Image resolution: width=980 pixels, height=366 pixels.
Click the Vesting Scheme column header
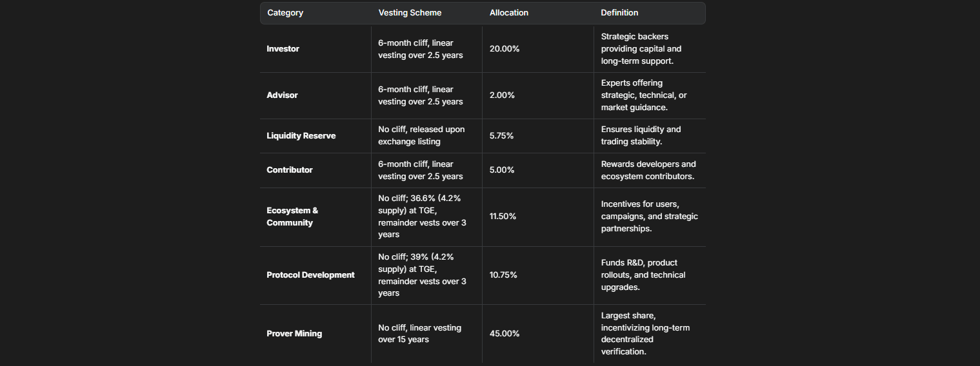pyautogui.click(x=410, y=13)
